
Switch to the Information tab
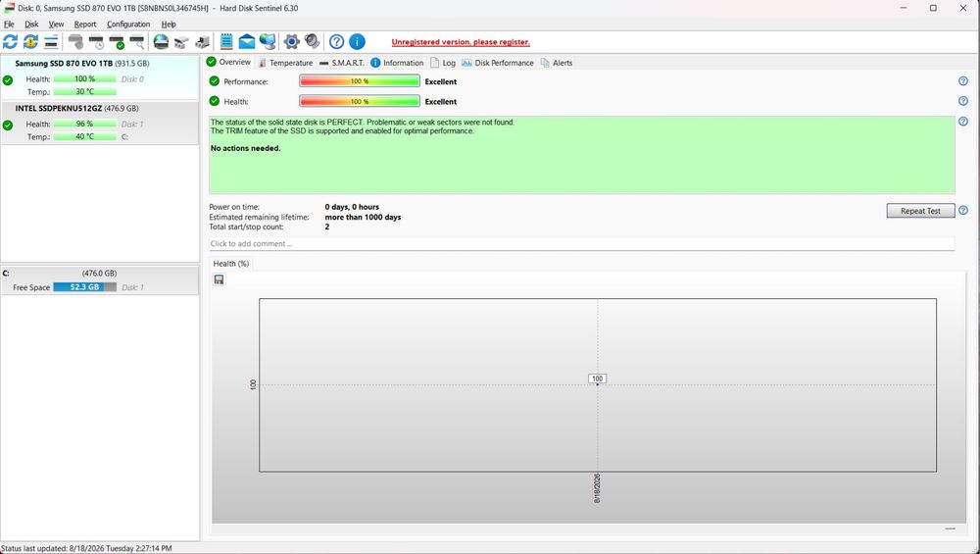[397, 63]
